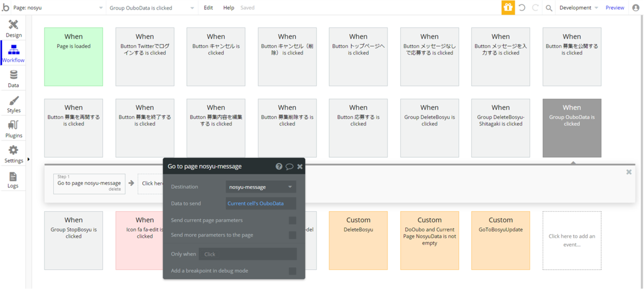The image size is (644, 289).
Task: Click the Preview link
Action: (615, 8)
